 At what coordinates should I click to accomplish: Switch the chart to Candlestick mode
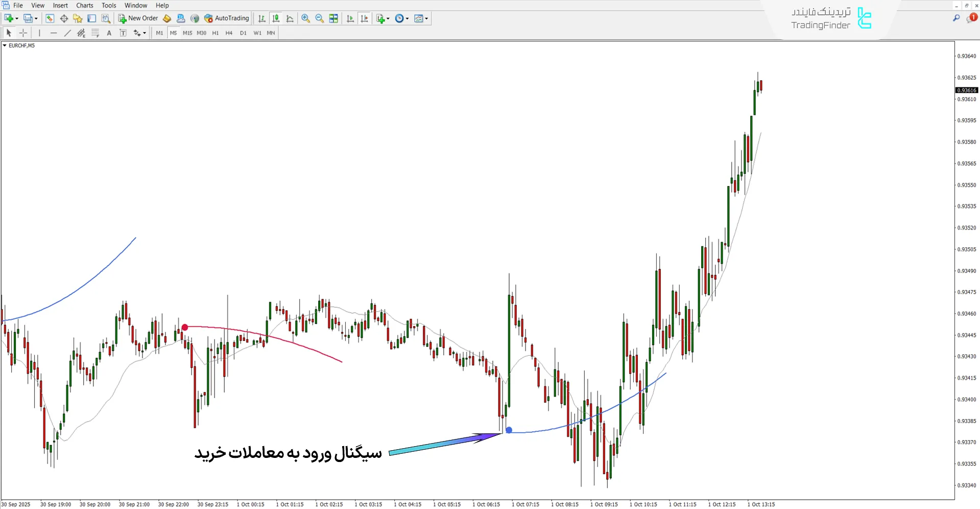(x=276, y=18)
